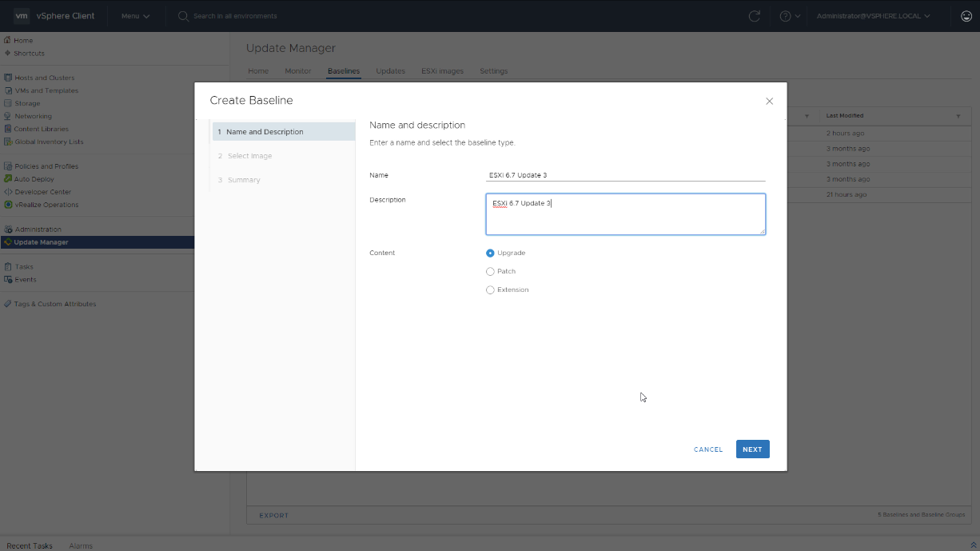
Task: Click the Content Libraries icon
Action: click(x=8, y=129)
